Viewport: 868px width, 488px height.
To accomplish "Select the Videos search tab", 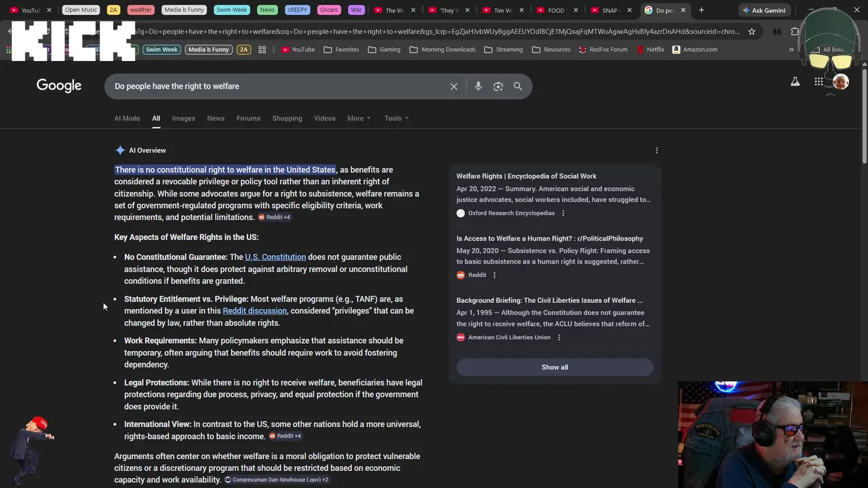I will click(x=325, y=118).
